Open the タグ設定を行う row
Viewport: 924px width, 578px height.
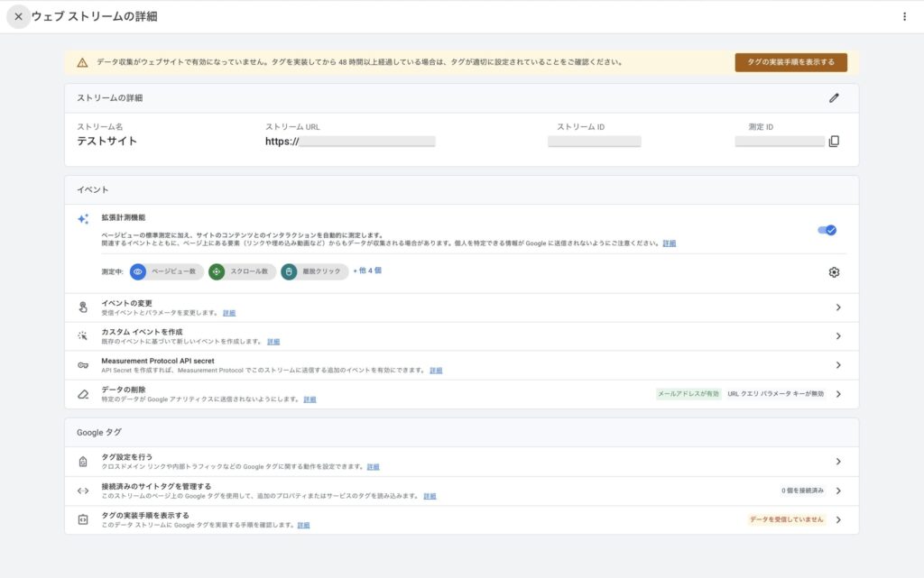(x=837, y=462)
